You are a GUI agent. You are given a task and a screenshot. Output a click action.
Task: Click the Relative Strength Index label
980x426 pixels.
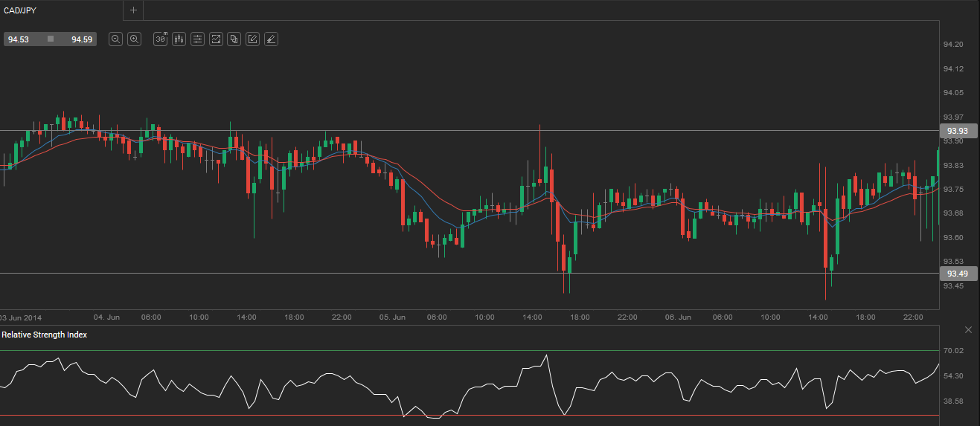[45, 335]
